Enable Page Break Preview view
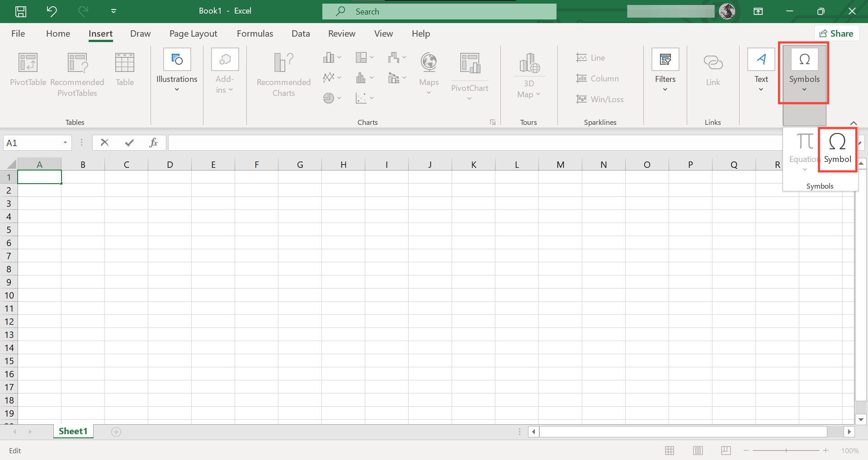 tap(726, 450)
